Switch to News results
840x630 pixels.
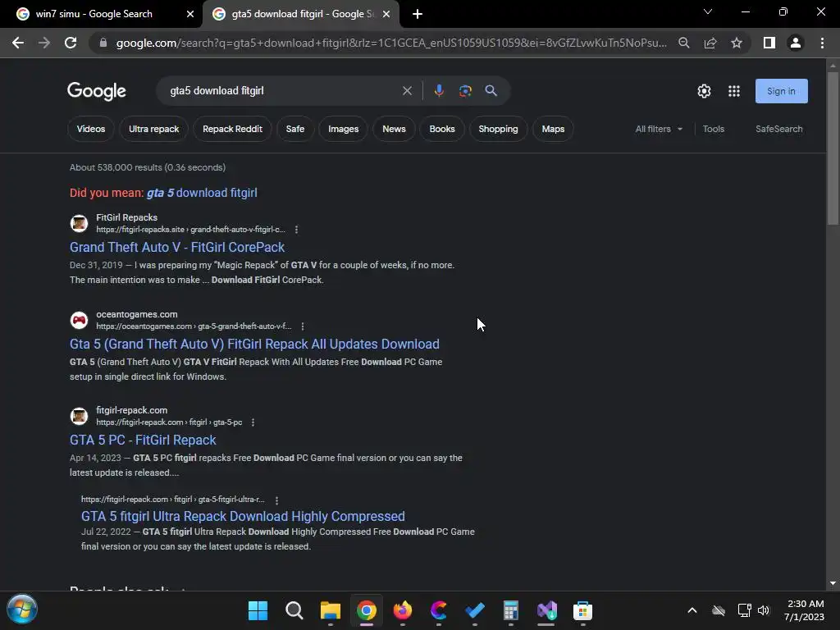coord(394,129)
